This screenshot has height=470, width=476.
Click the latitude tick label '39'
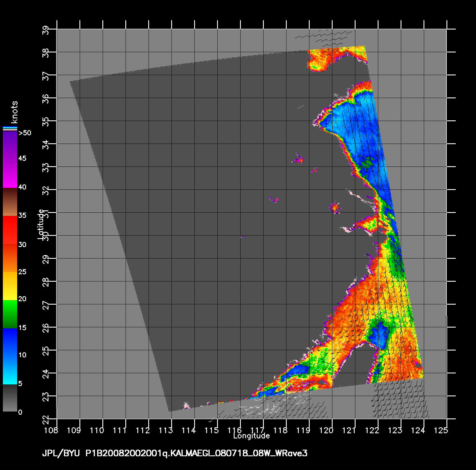tap(46, 30)
